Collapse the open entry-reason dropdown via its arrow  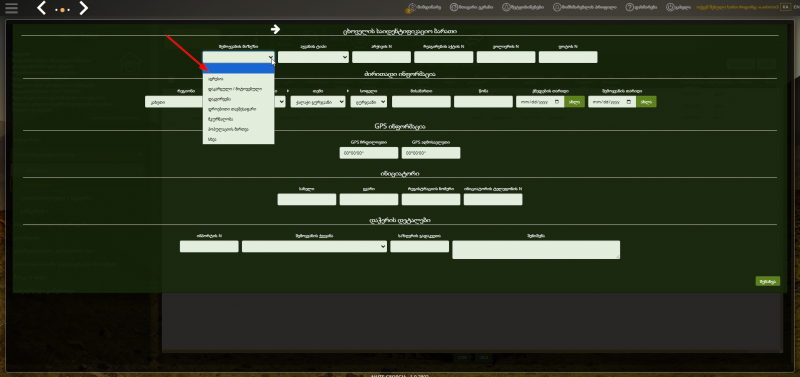click(270, 57)
